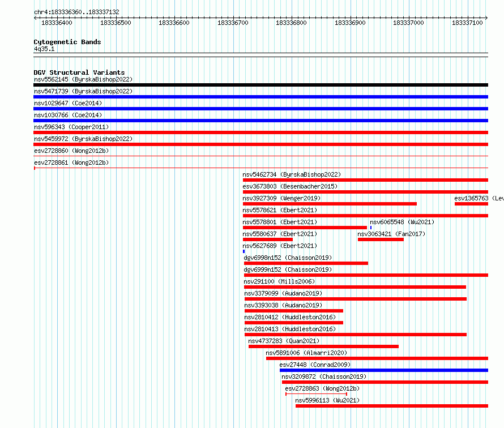Open nsv2810413 (Huddleston2016) variant
Image resolution: width=504 pixels, height=428 pixels.
[x=290, y=329]
